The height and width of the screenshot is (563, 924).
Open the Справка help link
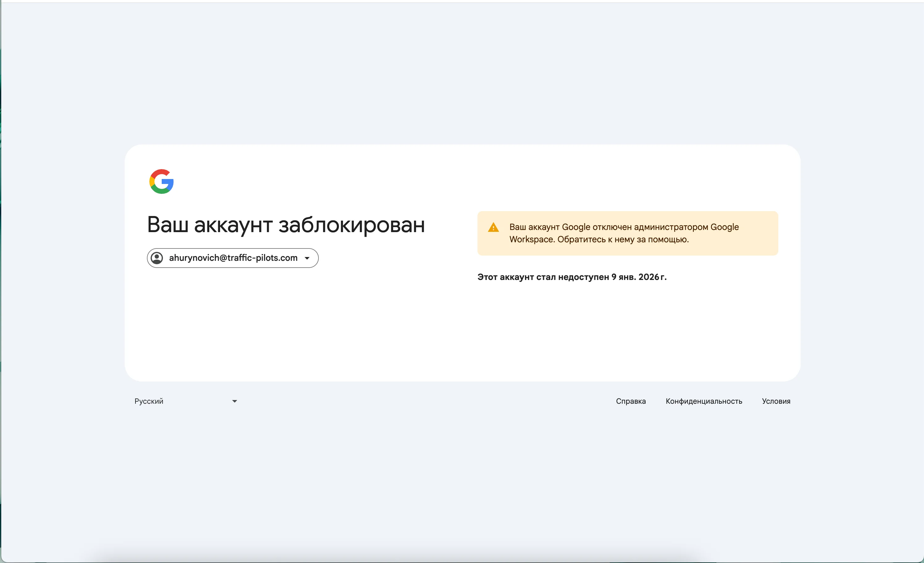[631, 401]
